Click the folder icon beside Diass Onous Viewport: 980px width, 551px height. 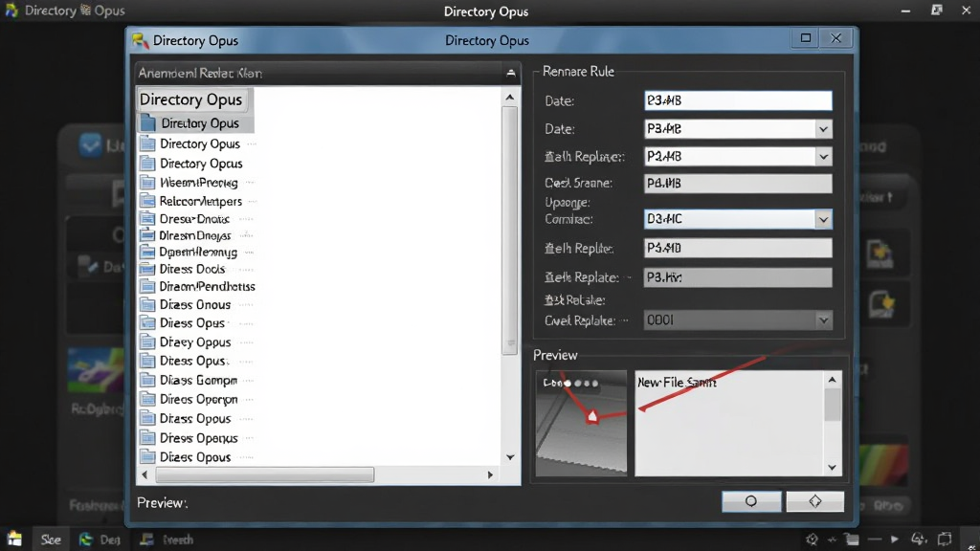point(147,305)
